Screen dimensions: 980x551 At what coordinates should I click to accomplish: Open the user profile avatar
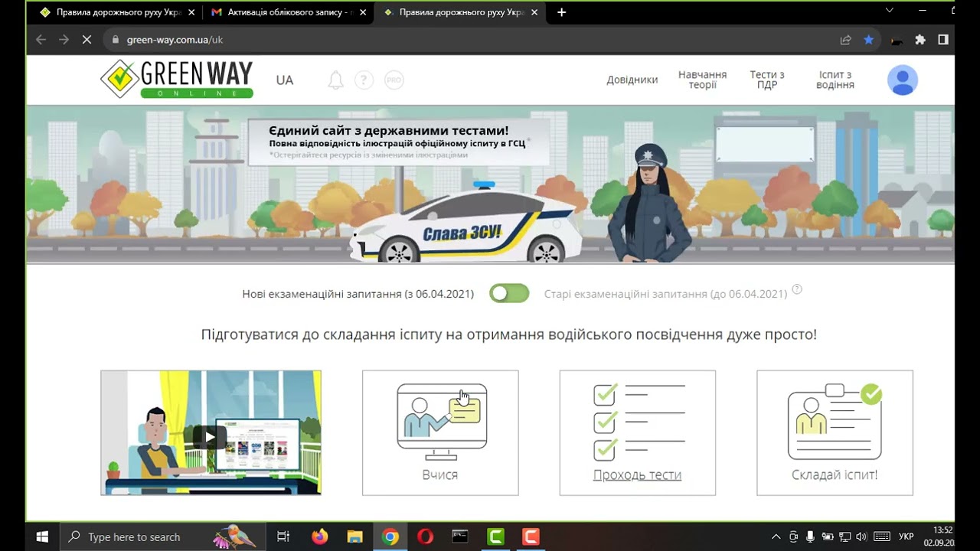tap(903, 80)
